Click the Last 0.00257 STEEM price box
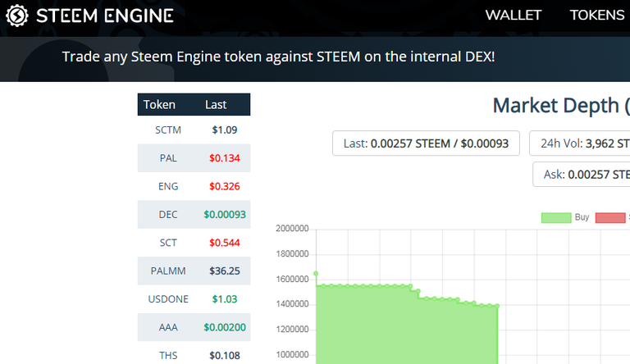 pos(426,143)
